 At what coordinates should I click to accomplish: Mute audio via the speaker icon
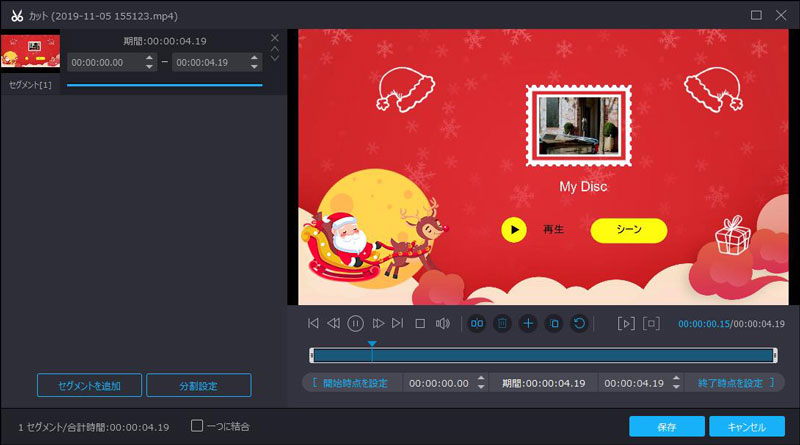pyautogui.click(x=442, y=323)
